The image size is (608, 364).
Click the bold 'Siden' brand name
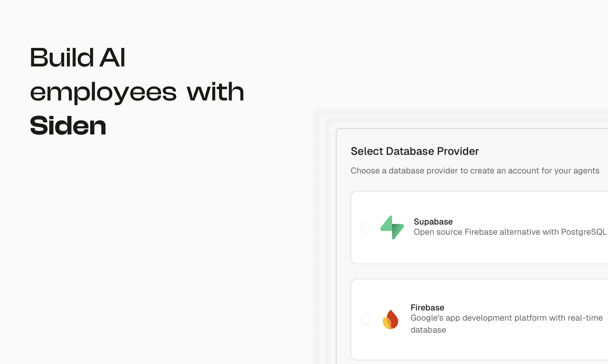(68, 125)
